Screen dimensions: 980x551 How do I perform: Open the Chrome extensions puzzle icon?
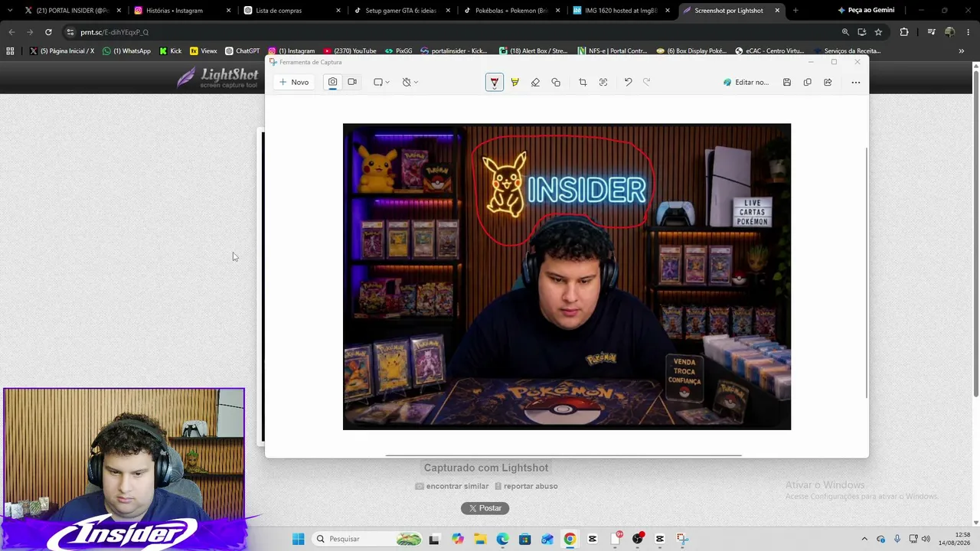click(x=904, y=32)
